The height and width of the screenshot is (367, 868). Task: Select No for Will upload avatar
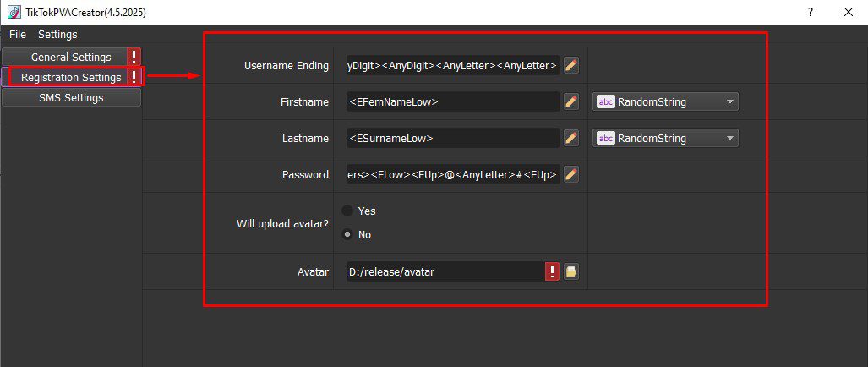click(347, 235)
